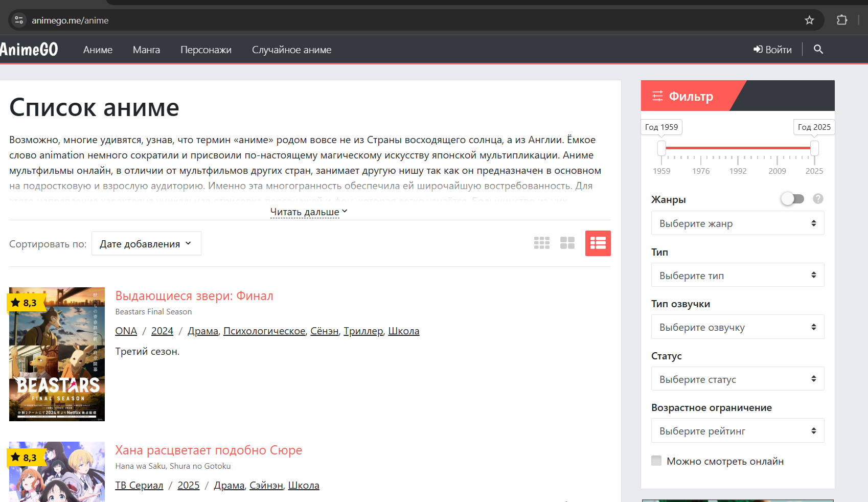868x502 pixels.
Task: Click the 2024 year link
Action: point(162,331)
